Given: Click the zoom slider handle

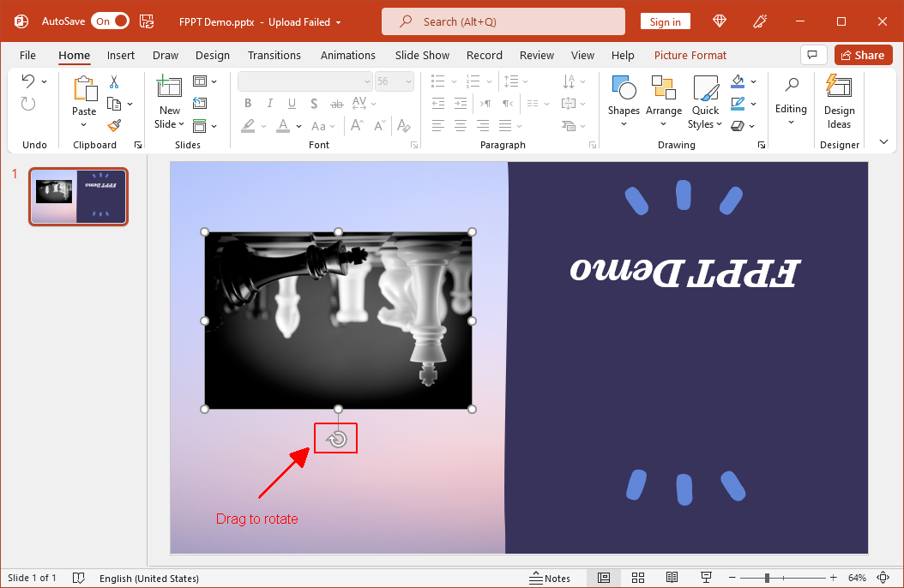Looking at the screenshot, I should click(x=767, y=578).
